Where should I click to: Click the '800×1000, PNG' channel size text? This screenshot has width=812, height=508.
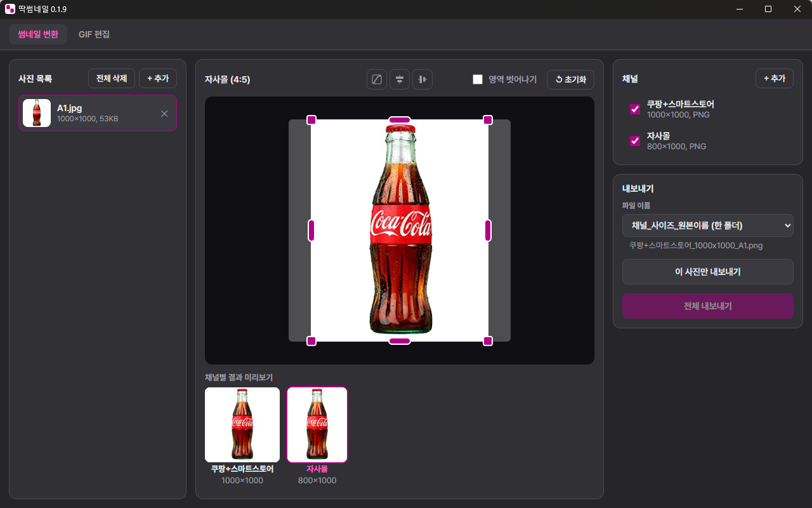[x=677, y=147]
